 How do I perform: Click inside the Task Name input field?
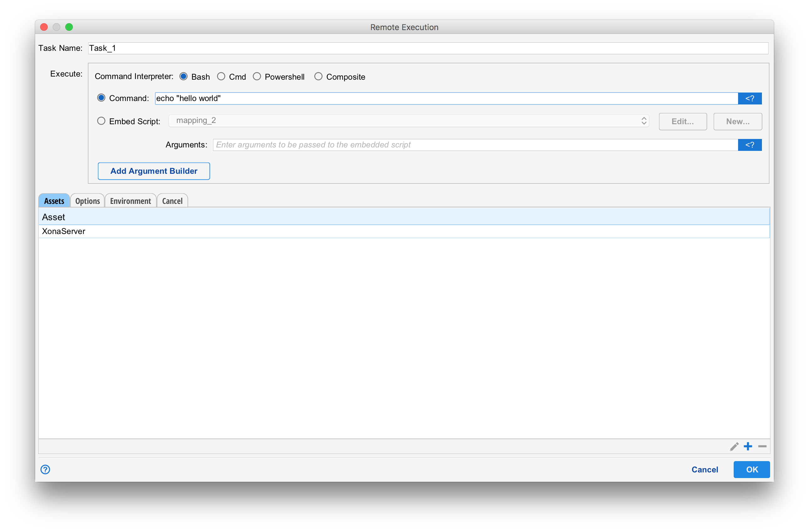(x=238, y=48)
